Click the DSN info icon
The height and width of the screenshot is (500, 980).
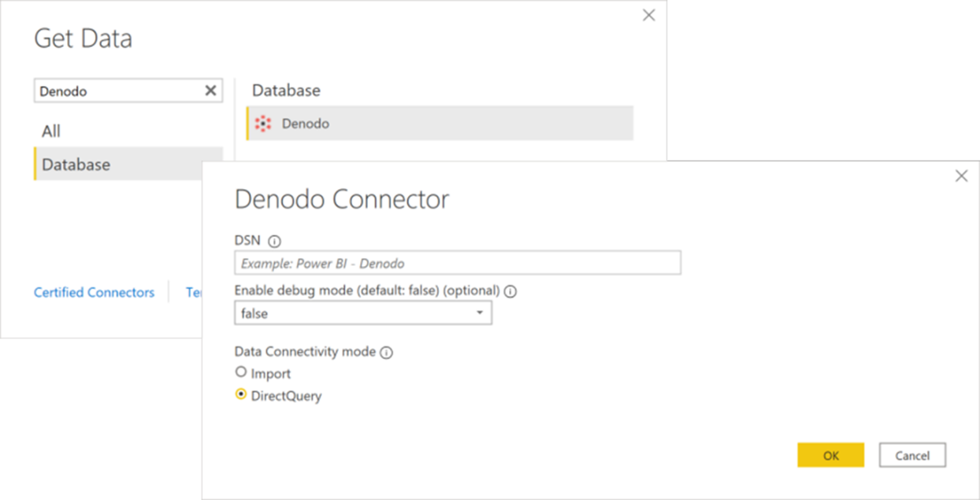coord(274,242)
